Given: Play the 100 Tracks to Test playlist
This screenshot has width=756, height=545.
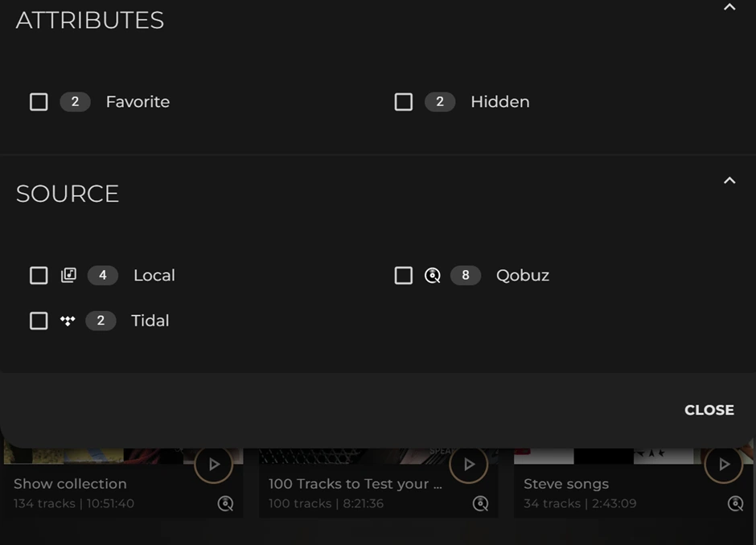Looking at the screenshot, I should pyautogui.click(x=469, y=464).
